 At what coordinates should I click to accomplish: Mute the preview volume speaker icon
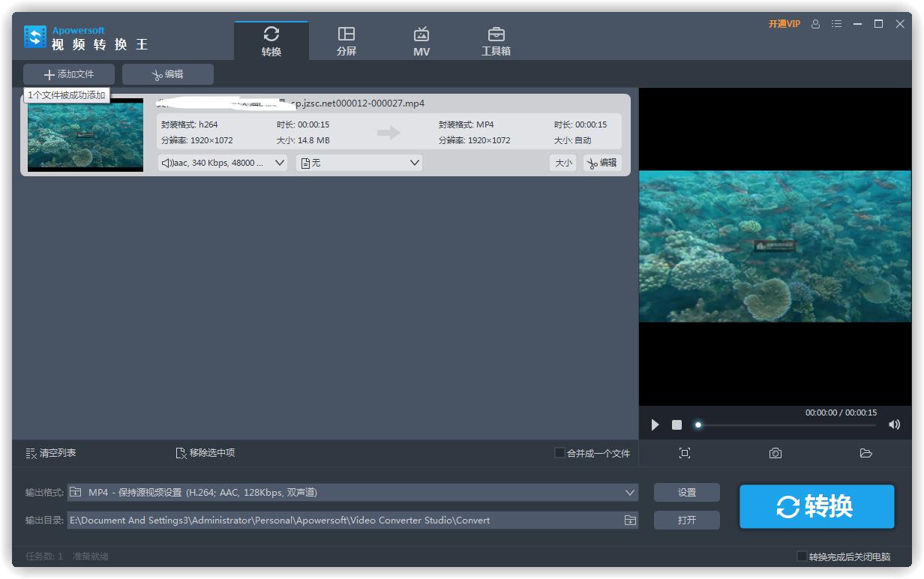pyautogui.click(x=894, y=425)
